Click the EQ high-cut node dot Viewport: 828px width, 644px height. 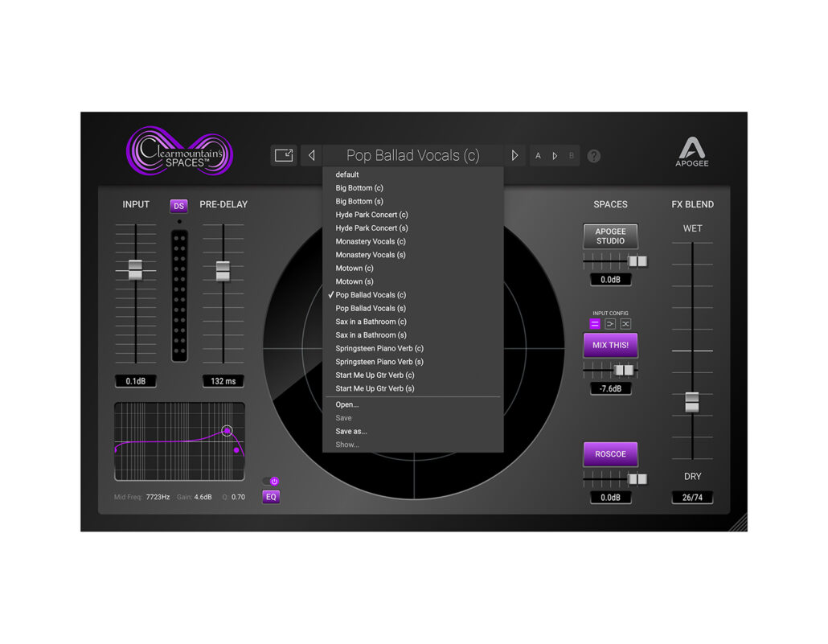coord(236,450)
